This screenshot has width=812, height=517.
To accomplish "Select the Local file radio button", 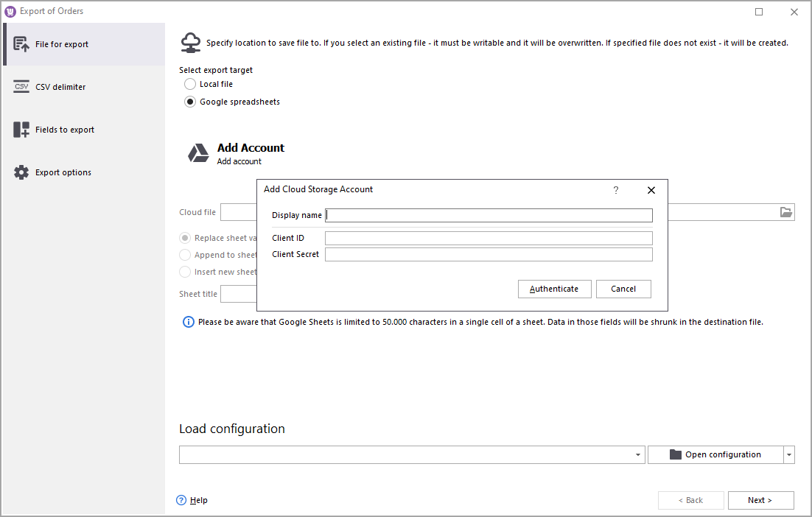I will click(190, 84).
